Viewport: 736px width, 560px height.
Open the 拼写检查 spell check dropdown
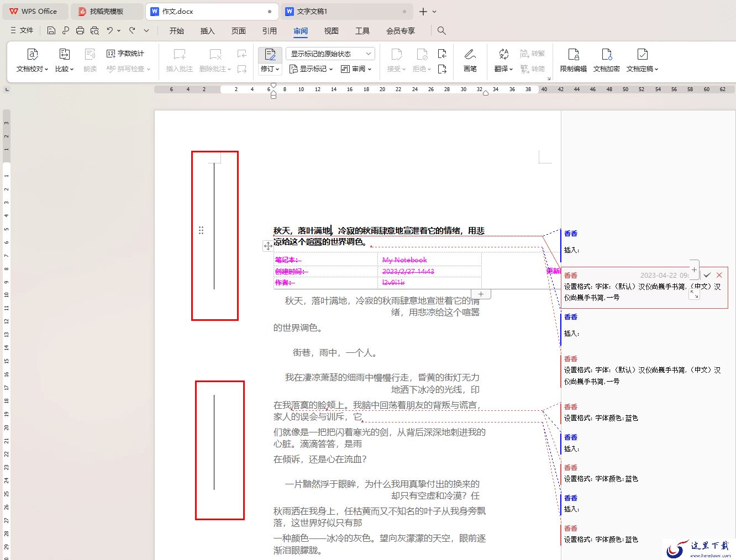click(128, 69)
